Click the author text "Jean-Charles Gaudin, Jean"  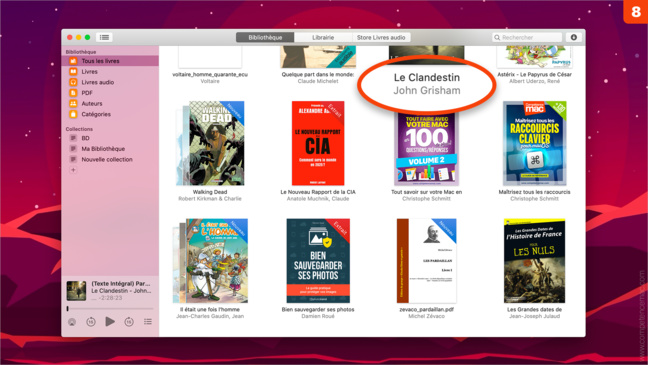[x=210, y=316]
